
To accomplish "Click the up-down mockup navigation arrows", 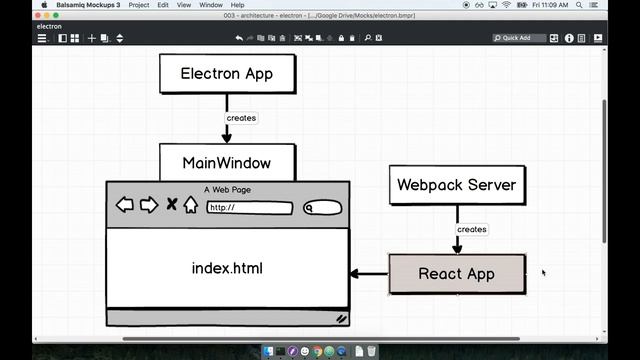I will point(120,38).
